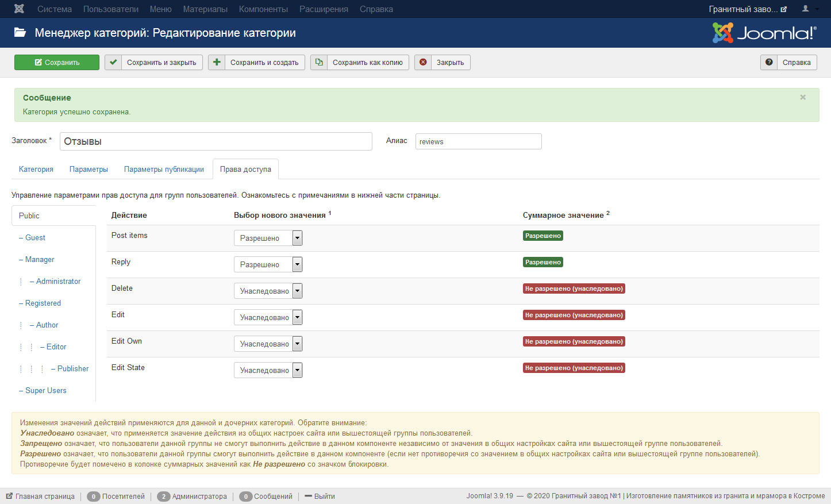This screenshot has width=831, height=504.
Task: Switch to the Параметры публикации tab
Action: pyautogui.click(x=164, y=169)
